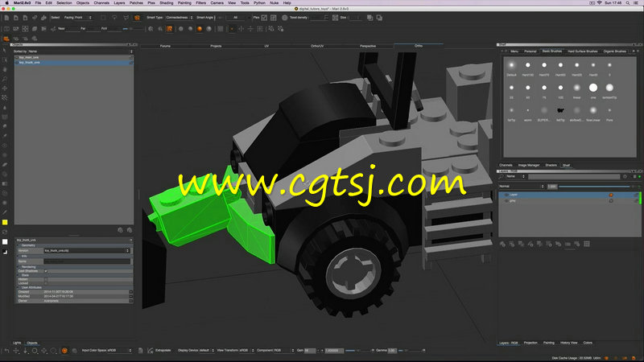Image resolution: width=644 pixels, height=362 pixels.
Task: Click the lasso selection icon in the top toolbar
Action: pos(114,18)
